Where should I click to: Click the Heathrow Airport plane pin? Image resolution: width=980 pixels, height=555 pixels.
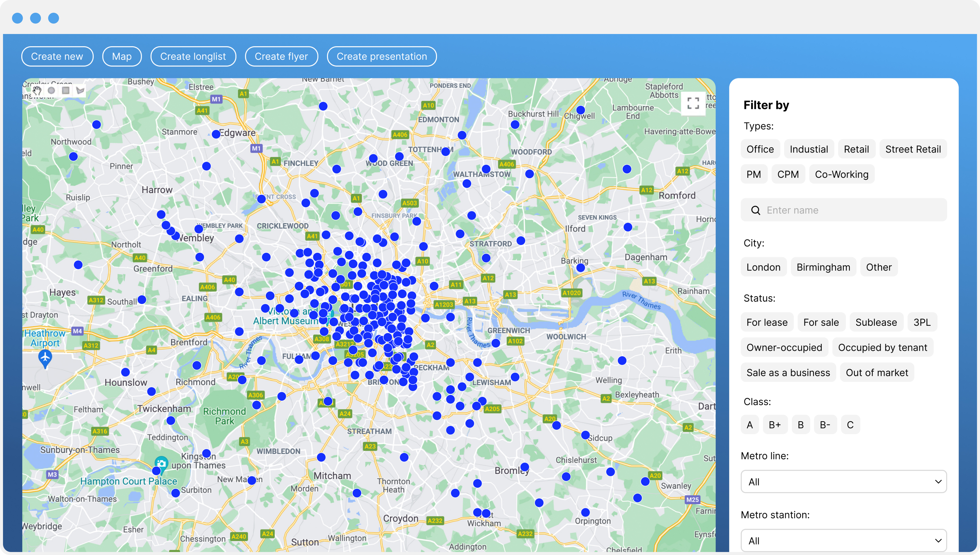[x=45, y=358]
